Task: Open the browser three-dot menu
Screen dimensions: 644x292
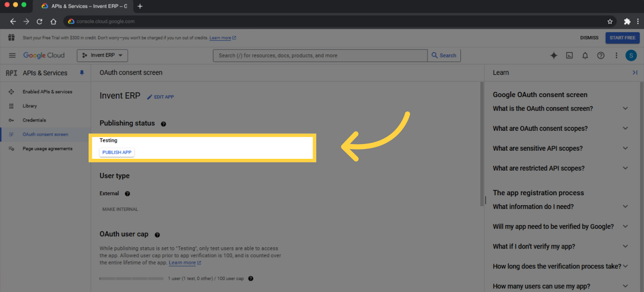Action: coord(638,21)
